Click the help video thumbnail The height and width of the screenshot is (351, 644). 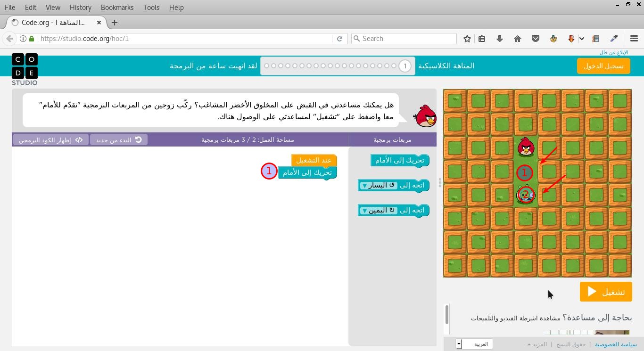[586, 333]
